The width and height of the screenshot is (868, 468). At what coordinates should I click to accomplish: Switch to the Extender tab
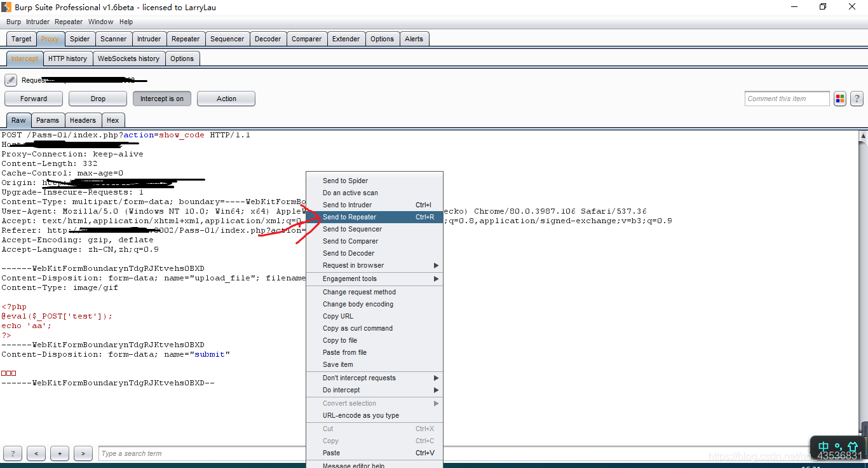pyautogui.click(x=346, y=39)
